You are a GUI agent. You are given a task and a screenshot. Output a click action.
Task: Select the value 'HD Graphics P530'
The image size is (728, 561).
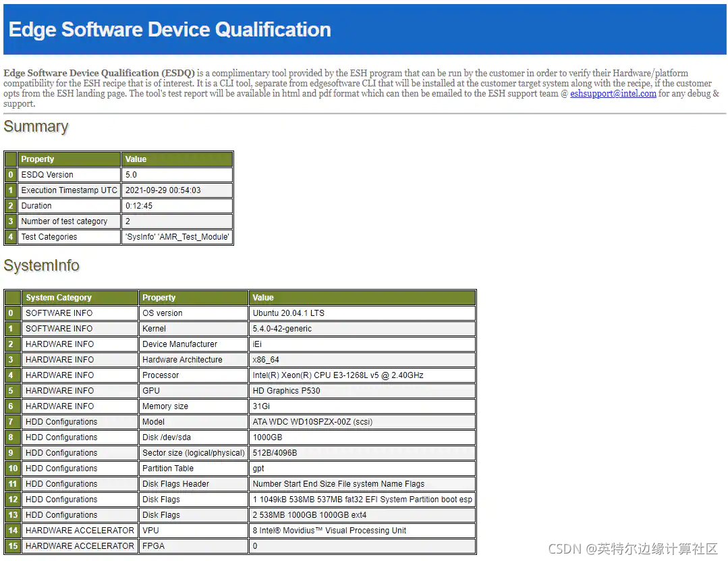coord(362,391)
